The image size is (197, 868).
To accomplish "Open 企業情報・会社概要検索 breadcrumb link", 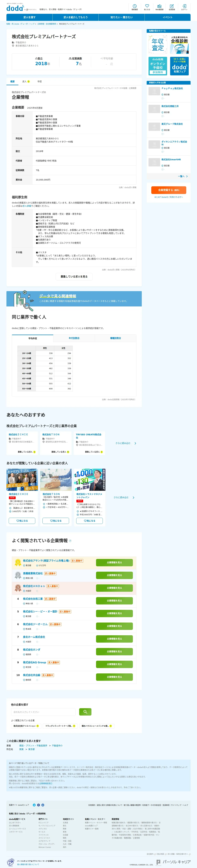I will click(46, 24).
